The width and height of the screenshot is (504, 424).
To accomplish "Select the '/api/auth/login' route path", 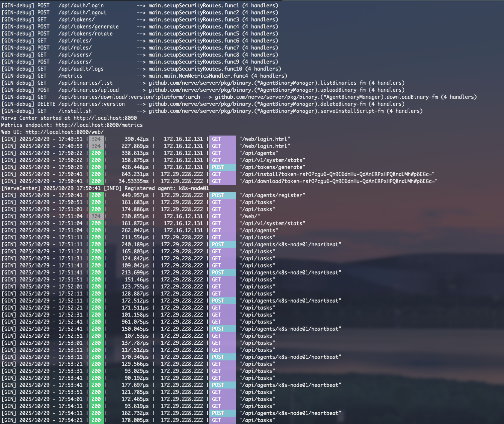I will [81, 5].
